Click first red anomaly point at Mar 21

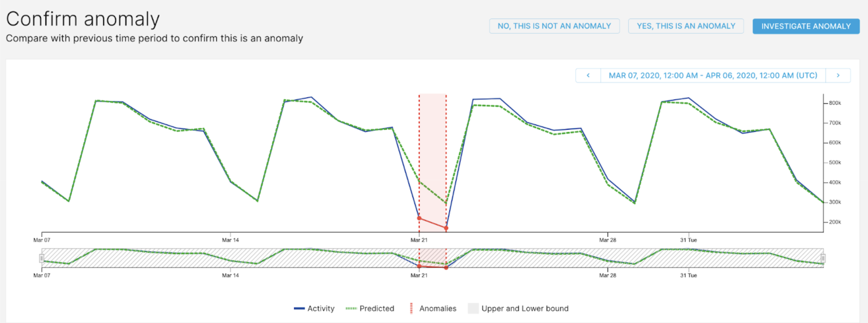419,218
